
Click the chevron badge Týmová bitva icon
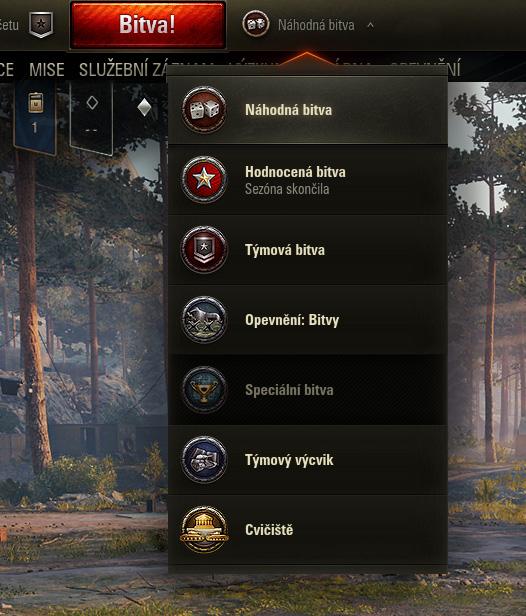point(204,249)
